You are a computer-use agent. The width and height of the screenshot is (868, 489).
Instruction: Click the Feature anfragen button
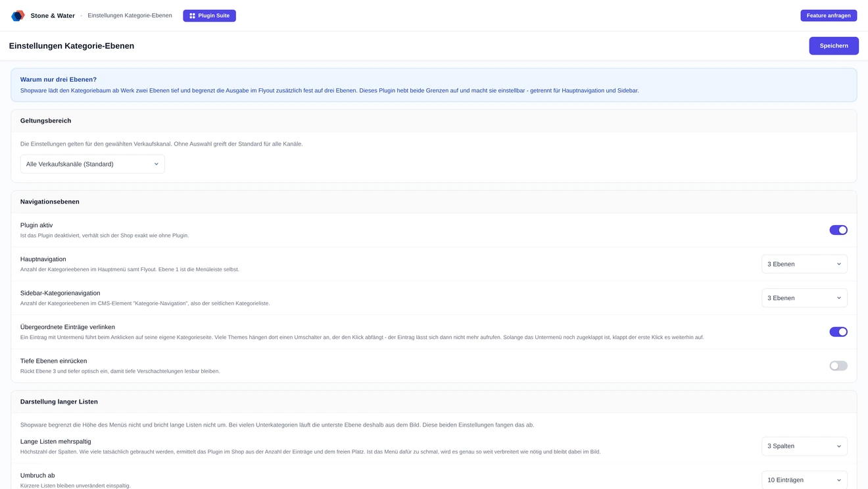point(829,16)
